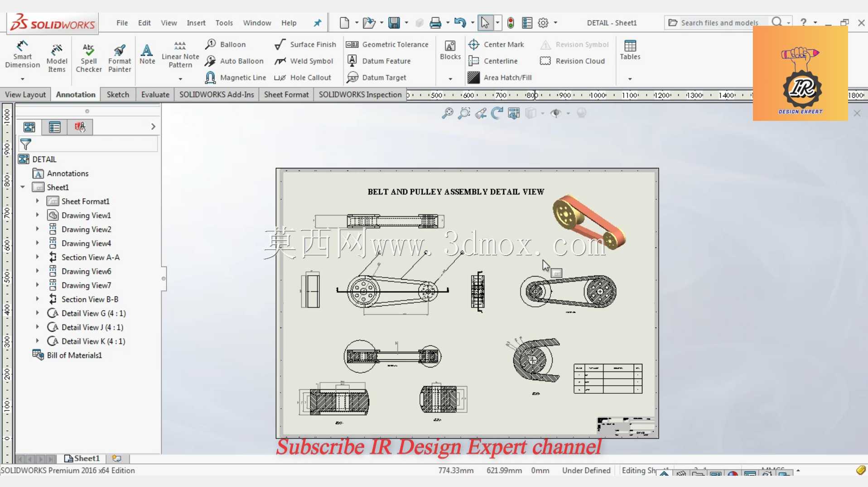Collapse the Sheet1 tree node
The width and height of the screenshot is (868, 487).
click(x=23, y=187)
